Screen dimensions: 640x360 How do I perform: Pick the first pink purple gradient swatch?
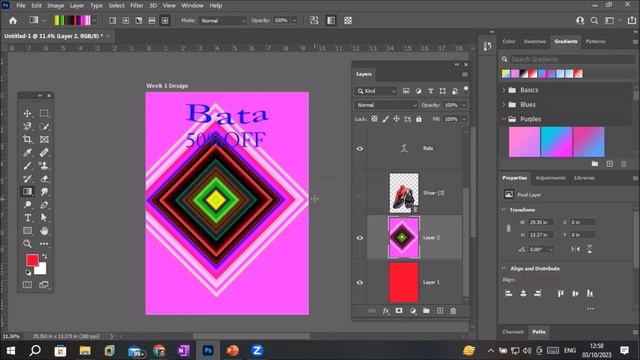tap(524, 142)
